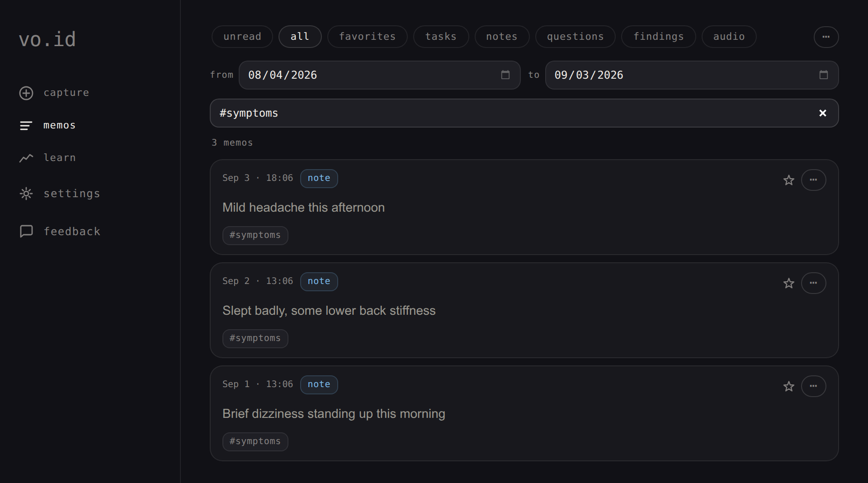
Task: Click the vo.id logo
Action: click(x=47, y=39)
